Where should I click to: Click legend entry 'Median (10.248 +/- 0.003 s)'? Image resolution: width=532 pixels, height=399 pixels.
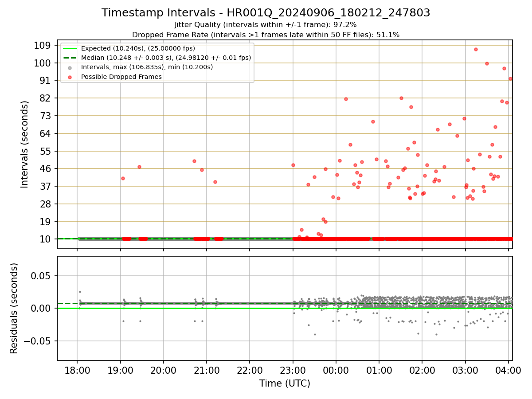(166, 58)
